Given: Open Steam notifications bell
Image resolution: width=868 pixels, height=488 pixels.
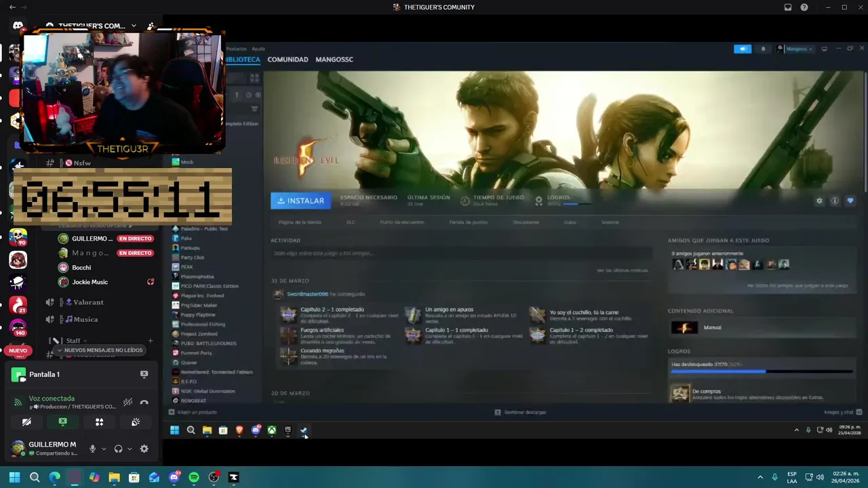Looking at the screenshot, I should [x=763, y=49].
